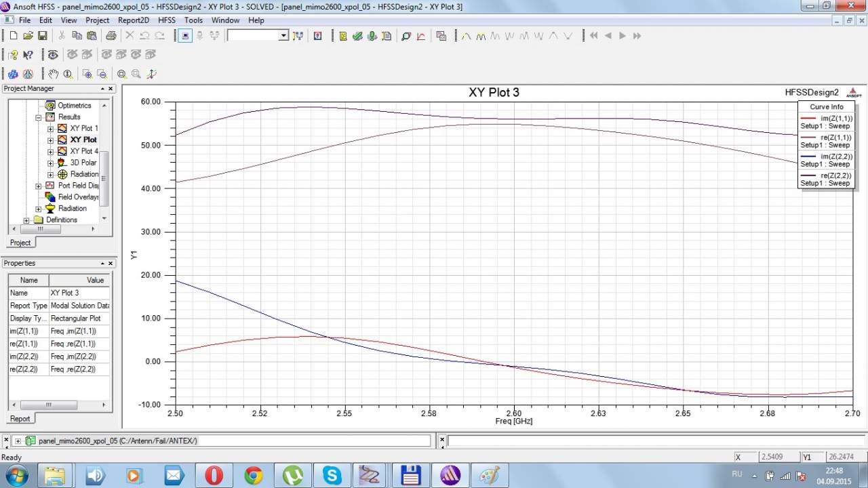The height and width of the screenshot is (488, 868).
Task: Click the Print icon
Action: coord(111,36)
